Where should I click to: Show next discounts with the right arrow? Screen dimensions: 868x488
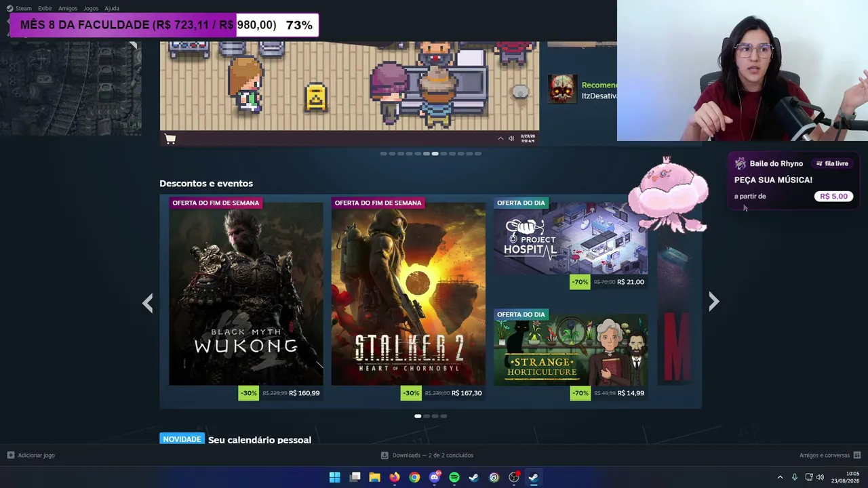[x=713, y=302]
